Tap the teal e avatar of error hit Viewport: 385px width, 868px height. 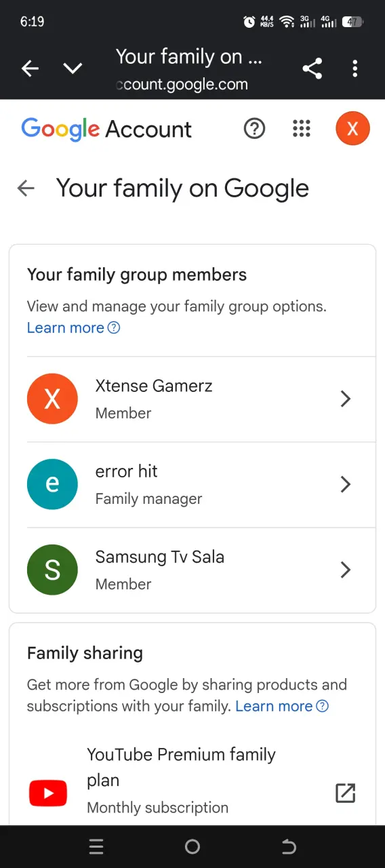pyautogui.click(x=52, y=484)
